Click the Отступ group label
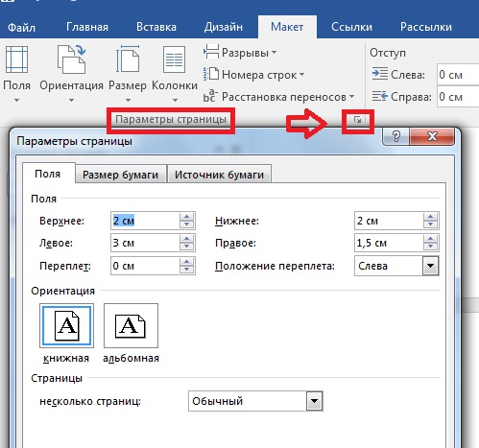 coord(388,53)
